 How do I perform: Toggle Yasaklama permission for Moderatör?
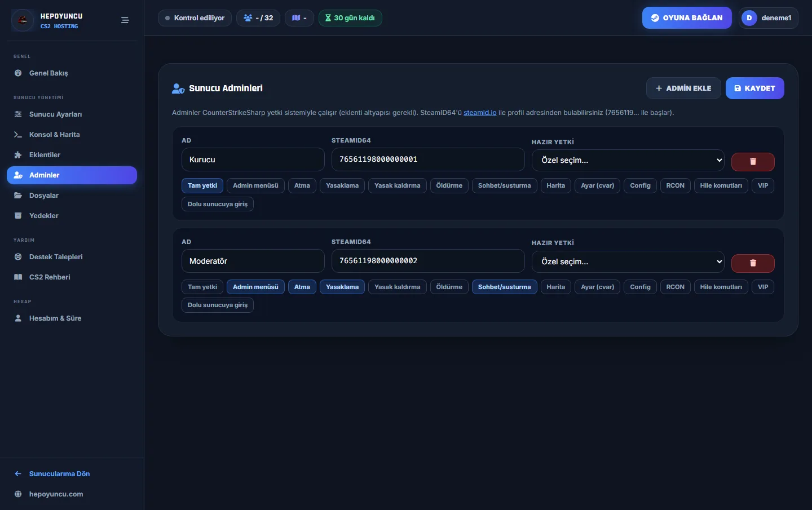click(342, 287)
